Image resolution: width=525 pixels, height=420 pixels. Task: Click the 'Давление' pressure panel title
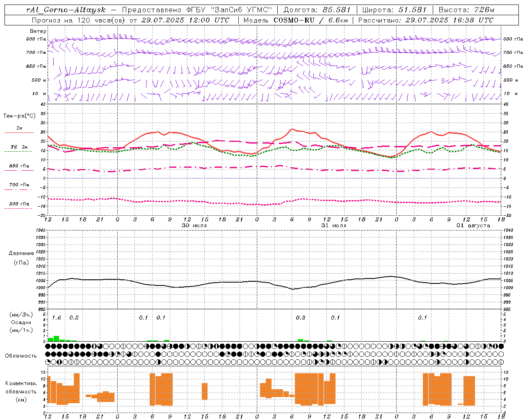pos(21,253)
